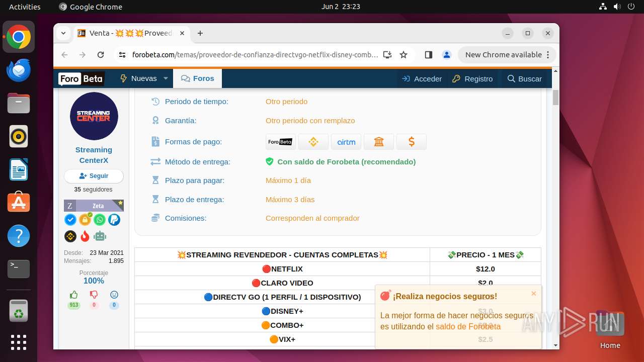Image resolution: width=644 pixels, height=362 pixels.
Task: Click the 913 positive ratings count
Action: tap(74, 305)
